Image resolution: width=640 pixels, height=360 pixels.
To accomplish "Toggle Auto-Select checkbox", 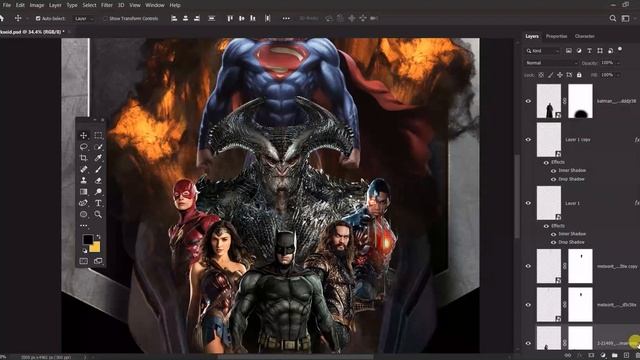I will [38, 18].
